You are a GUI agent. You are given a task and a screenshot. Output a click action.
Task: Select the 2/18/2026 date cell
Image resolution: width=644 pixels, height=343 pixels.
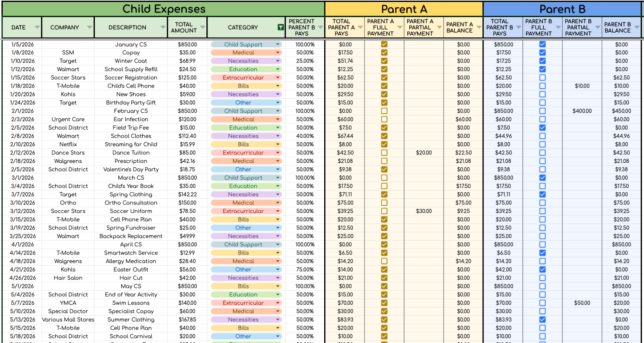tap(22, 161)
